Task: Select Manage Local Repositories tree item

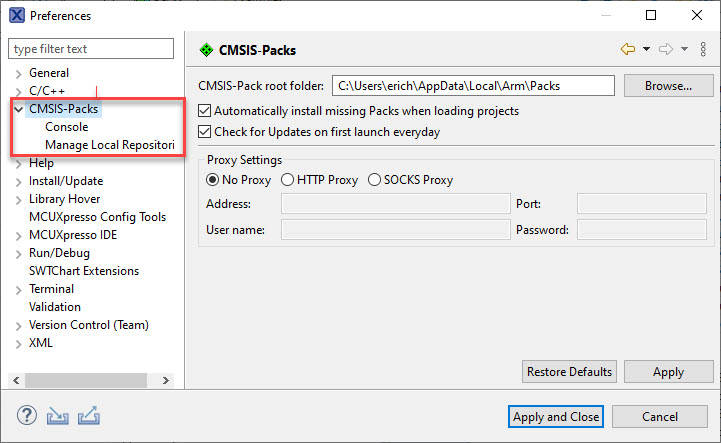Action: pyautogui.click(x=109, y=145)
